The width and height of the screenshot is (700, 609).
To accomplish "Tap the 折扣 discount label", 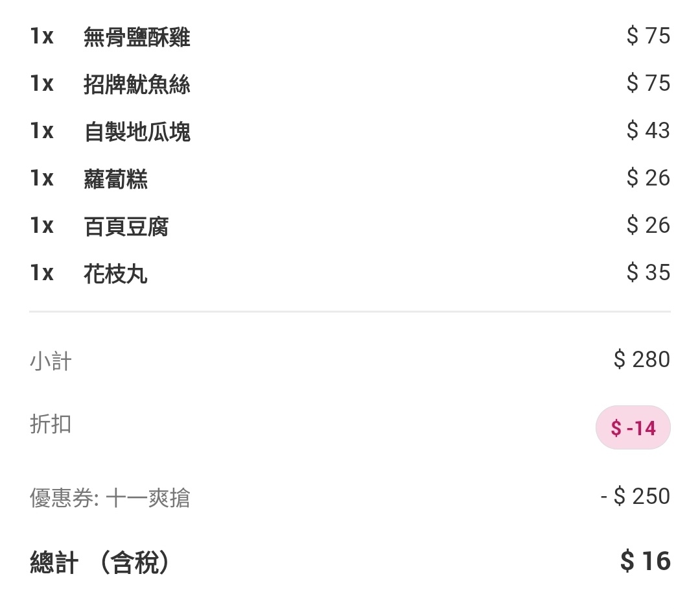I will click(x=51, y=425).
